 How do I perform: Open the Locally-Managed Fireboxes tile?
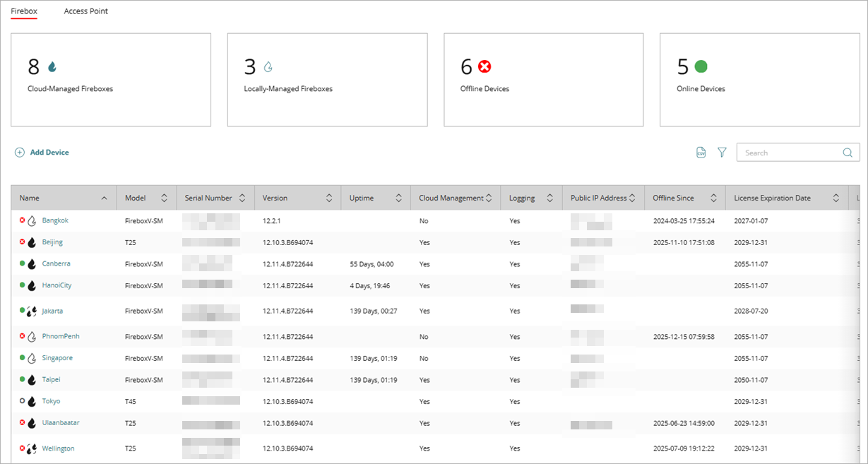(x=327, y=80)
